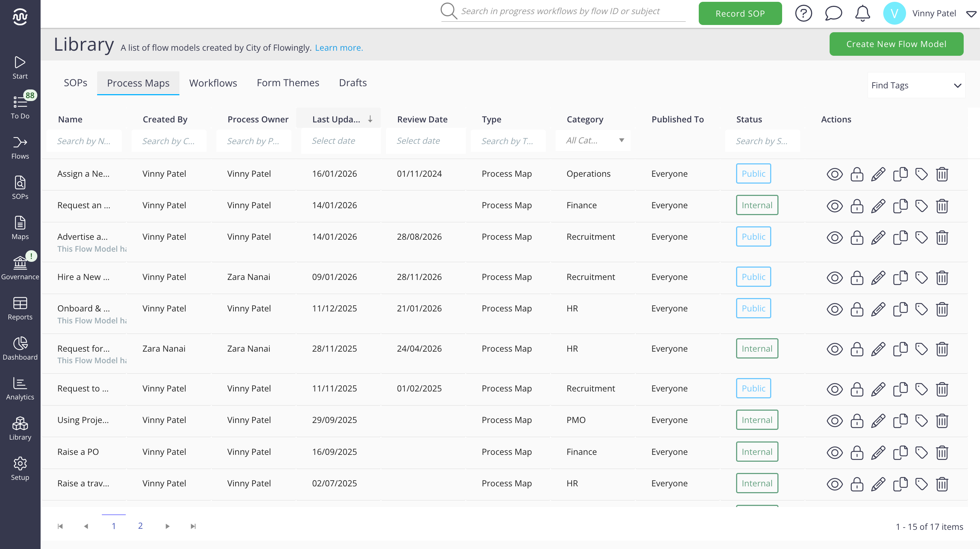Image resolution: width=980 pixels, height=549 pixels.
Task: Toggle lock on the Onboard & row
Action: click(857, 309)
